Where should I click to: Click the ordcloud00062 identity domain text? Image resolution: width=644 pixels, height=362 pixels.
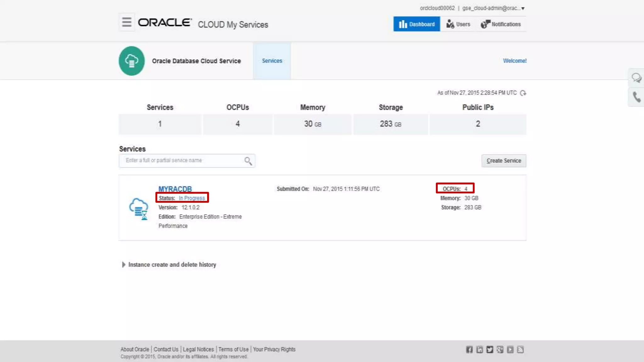[x=437, y=8]
